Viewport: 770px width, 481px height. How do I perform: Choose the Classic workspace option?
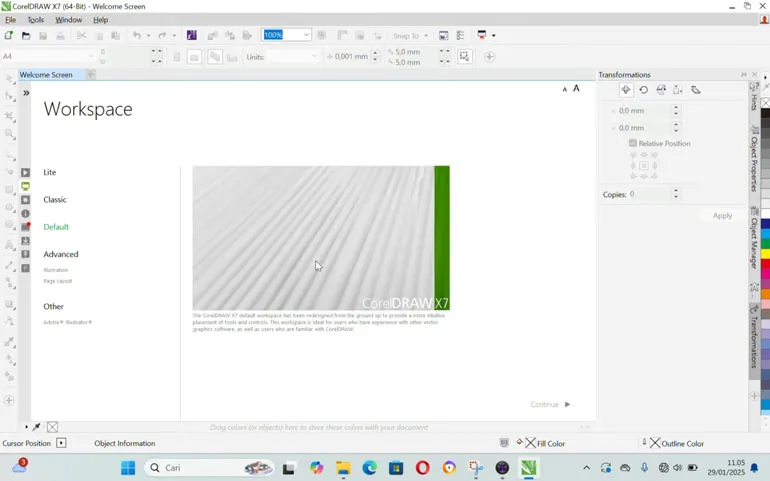point(55,200)
